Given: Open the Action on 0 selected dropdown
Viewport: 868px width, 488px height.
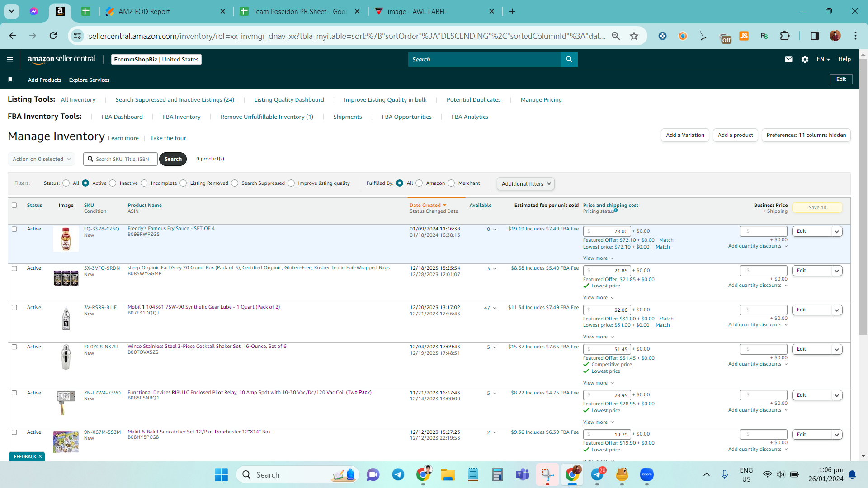Looking at the screenshot, I should [41, 159].
